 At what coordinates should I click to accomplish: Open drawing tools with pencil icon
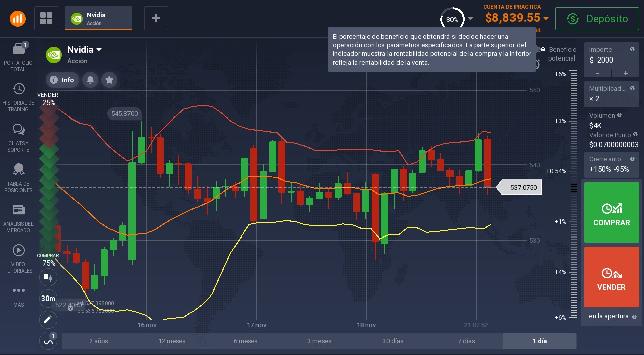pos(48,319)
